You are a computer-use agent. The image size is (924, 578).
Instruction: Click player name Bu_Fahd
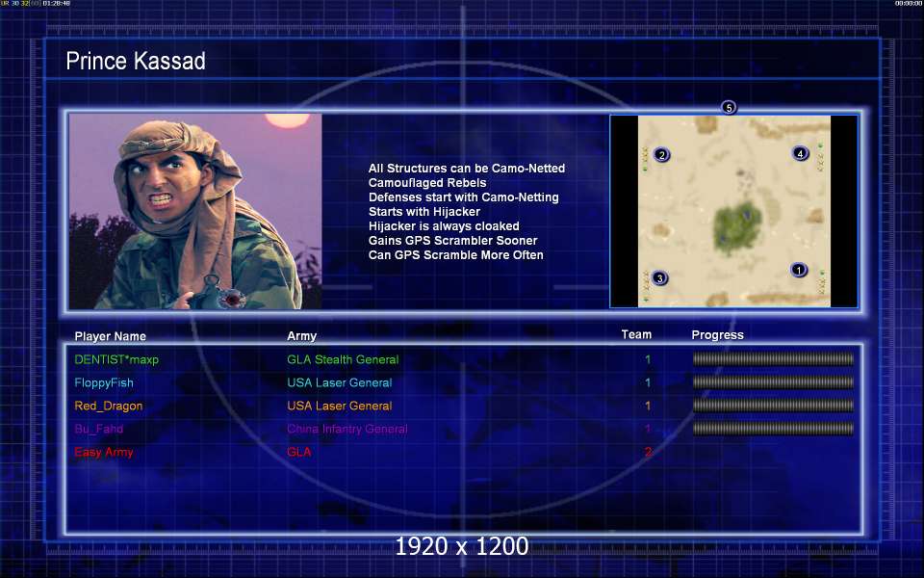point(99,429)
